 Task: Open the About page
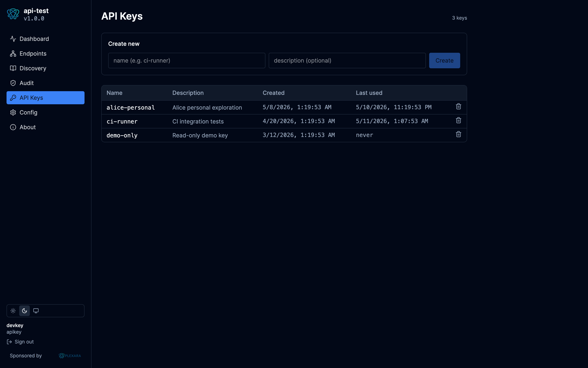[x=46, y=127]
